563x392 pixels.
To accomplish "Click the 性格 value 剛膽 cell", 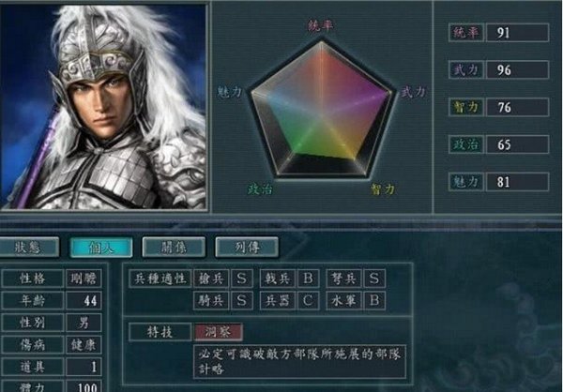I will [x=84, y=279].
